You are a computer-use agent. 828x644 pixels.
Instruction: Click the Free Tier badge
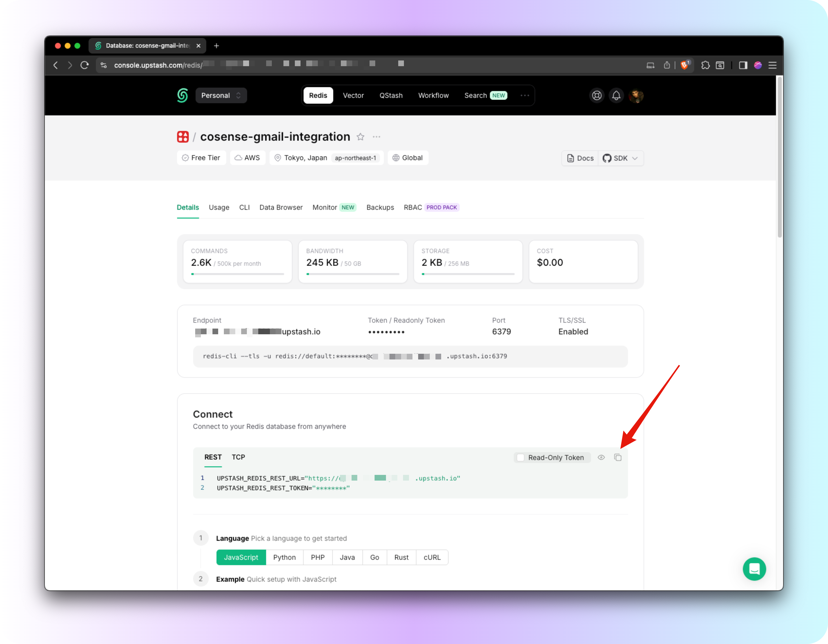pyautogui.click(x=201, y=158)
